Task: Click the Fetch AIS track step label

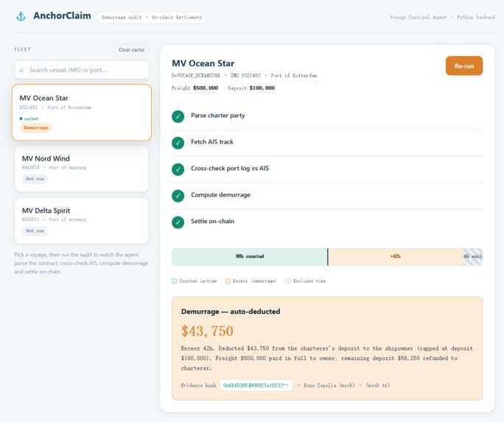Action: (x=212, y=142)
